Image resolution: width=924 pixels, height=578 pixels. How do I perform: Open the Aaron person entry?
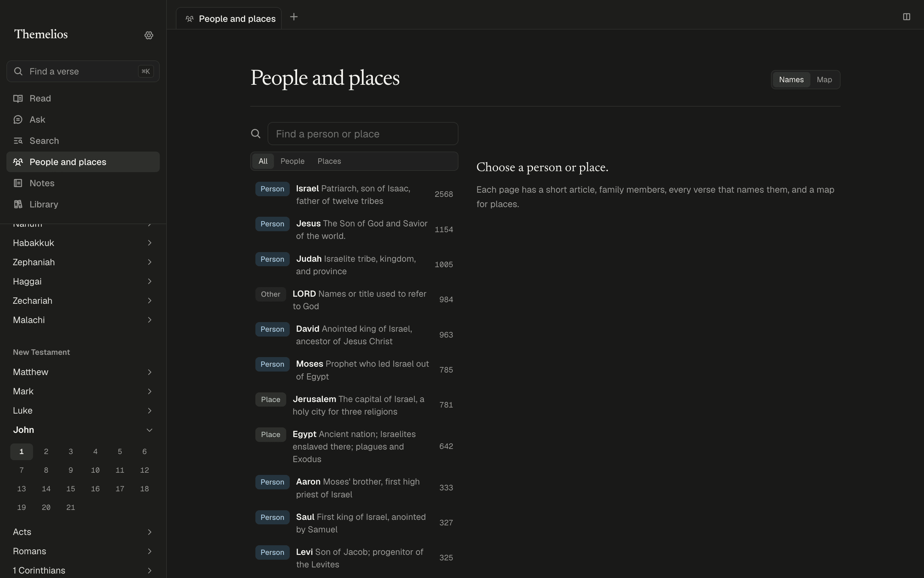[354, 488]
